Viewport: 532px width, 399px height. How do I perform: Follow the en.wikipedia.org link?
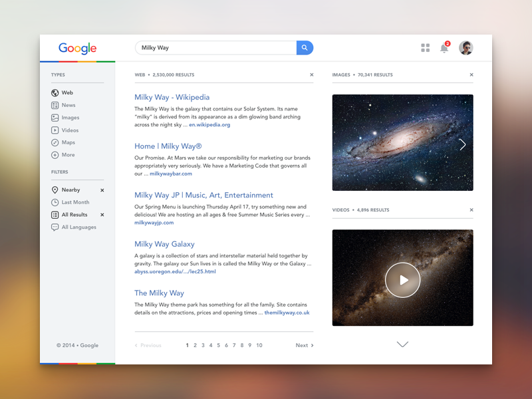[x=209, y=125]
